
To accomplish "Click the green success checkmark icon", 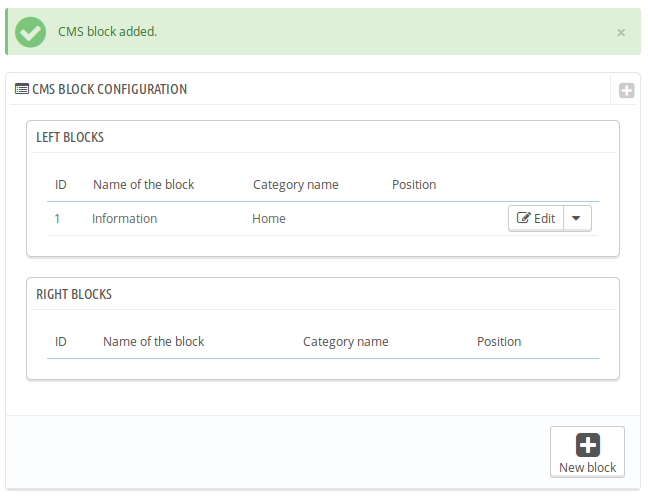I will [x=31, y=32].
